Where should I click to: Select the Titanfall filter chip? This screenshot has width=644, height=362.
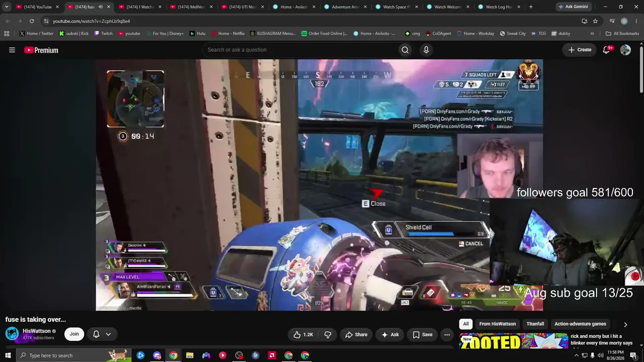[x=535, y=324]
